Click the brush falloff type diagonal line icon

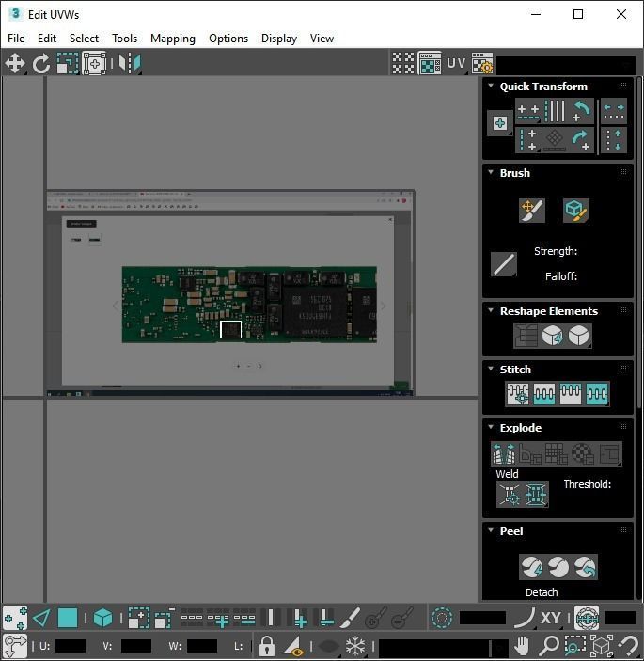coord(504,264)
